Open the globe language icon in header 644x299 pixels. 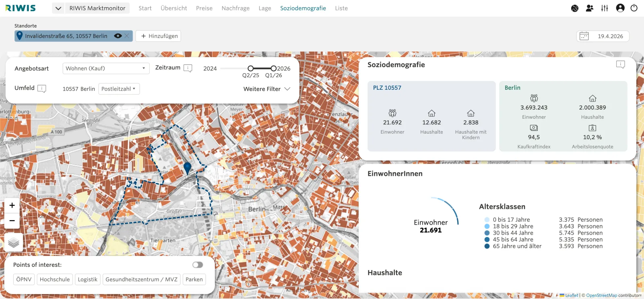pyautogui.click(x=575, y=8)
